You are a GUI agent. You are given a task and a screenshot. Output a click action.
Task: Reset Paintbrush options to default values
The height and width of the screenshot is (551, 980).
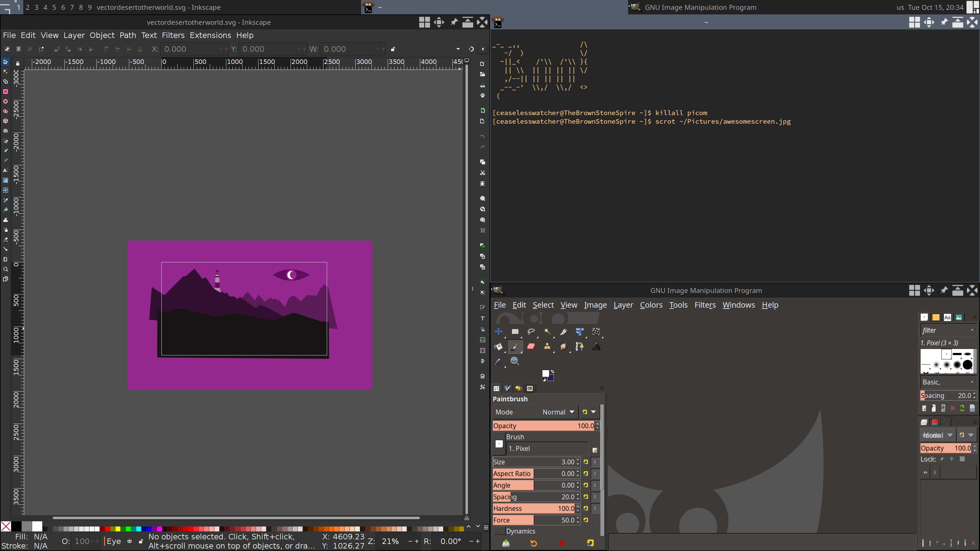(590, 543)
